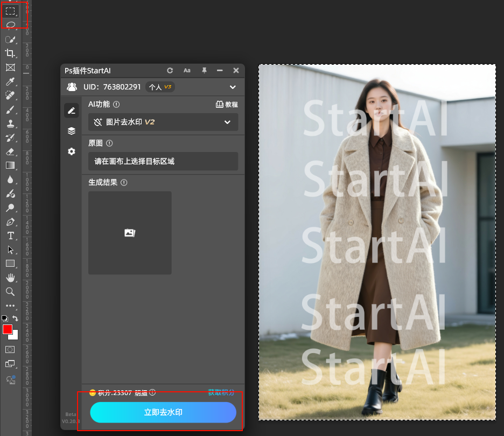Screen dimensions: 504x436
Task: Open the screen mode options
Action: [10, 364]
